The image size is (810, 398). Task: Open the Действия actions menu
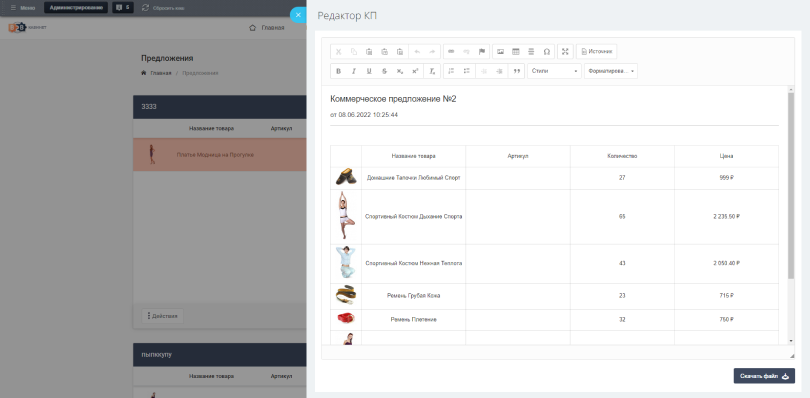(162, 316)
